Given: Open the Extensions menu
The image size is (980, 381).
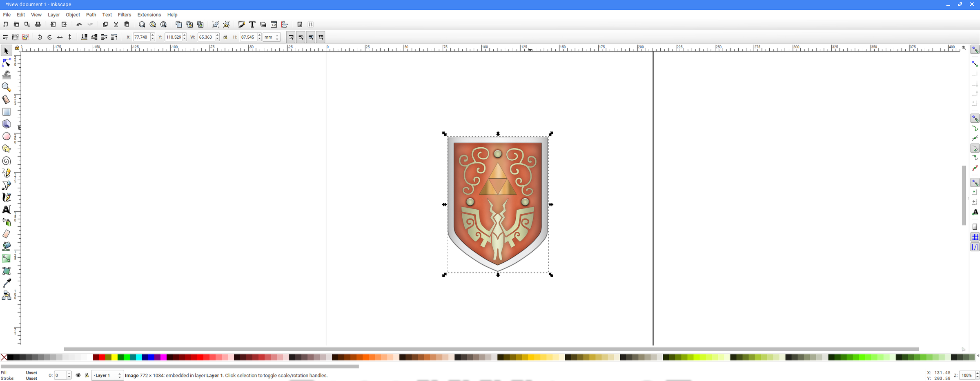Looking at the screenshot, I should (149, 15).
